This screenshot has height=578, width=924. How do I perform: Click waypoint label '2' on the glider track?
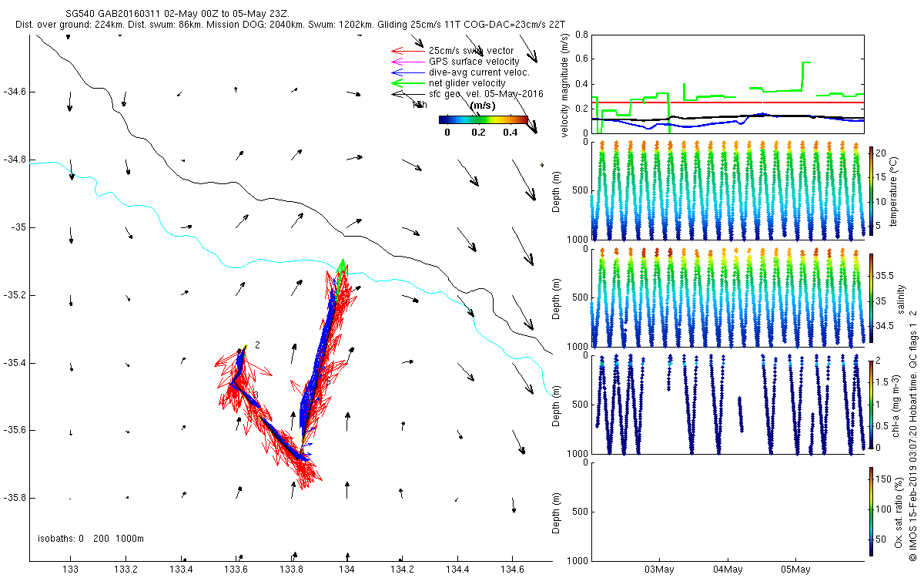(256, 346)
